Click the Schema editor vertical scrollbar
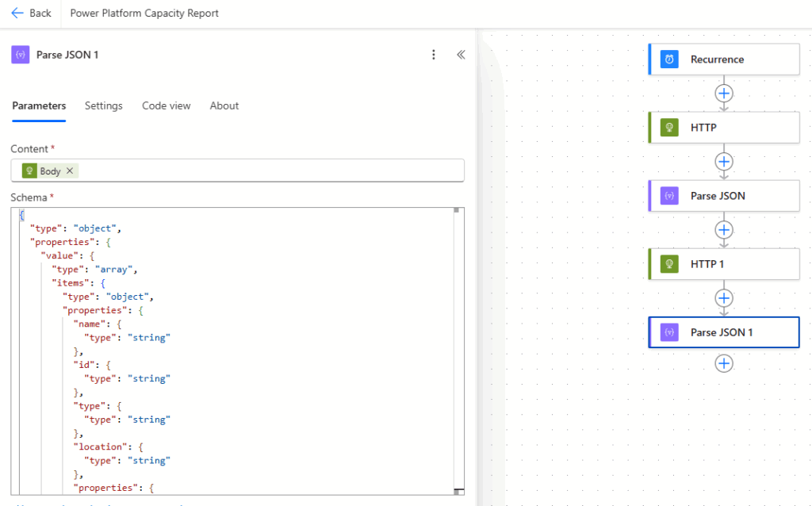 click(x=457, y=349)
